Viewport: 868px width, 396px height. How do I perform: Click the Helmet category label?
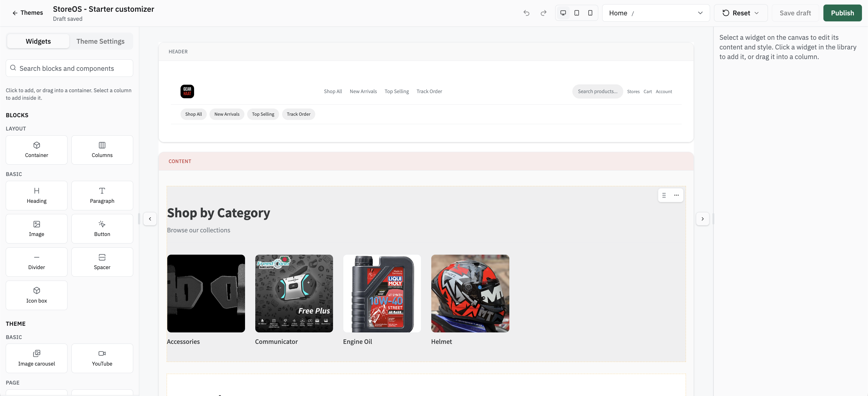pyautogui.click(x=442, y=342)
